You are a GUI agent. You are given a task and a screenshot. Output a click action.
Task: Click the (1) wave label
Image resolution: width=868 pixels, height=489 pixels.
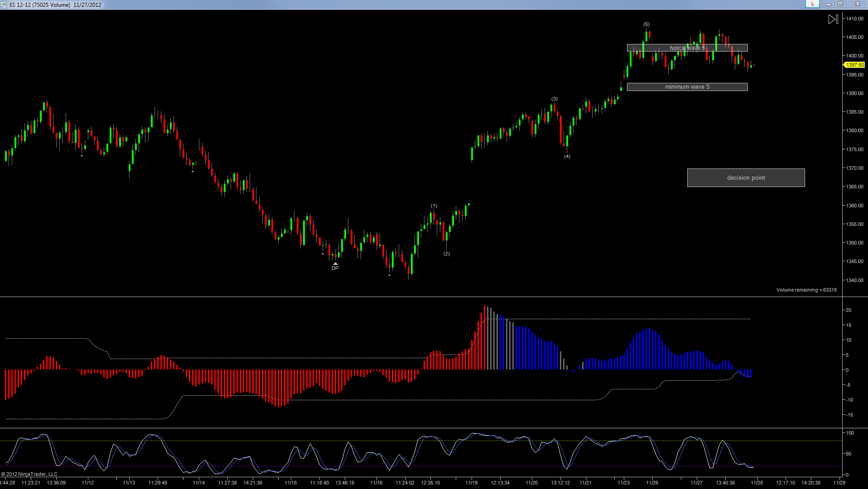[x=434, y=206]
